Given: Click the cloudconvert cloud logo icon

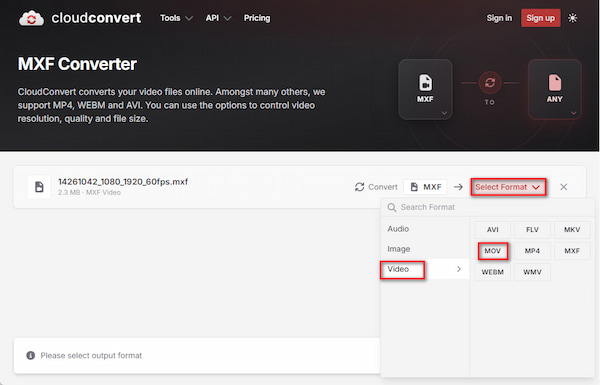Looking at the screenshot, I should click(31, 18).
